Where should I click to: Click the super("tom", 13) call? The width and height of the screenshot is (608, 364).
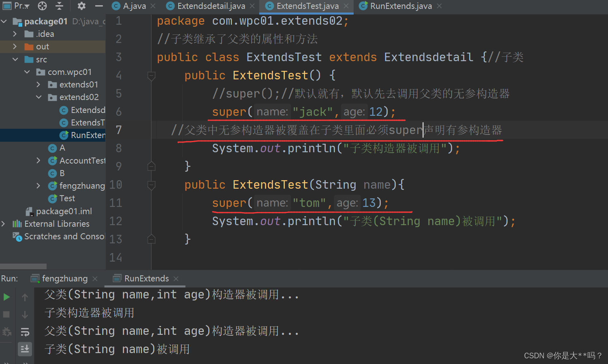click(x=300, y=203)
